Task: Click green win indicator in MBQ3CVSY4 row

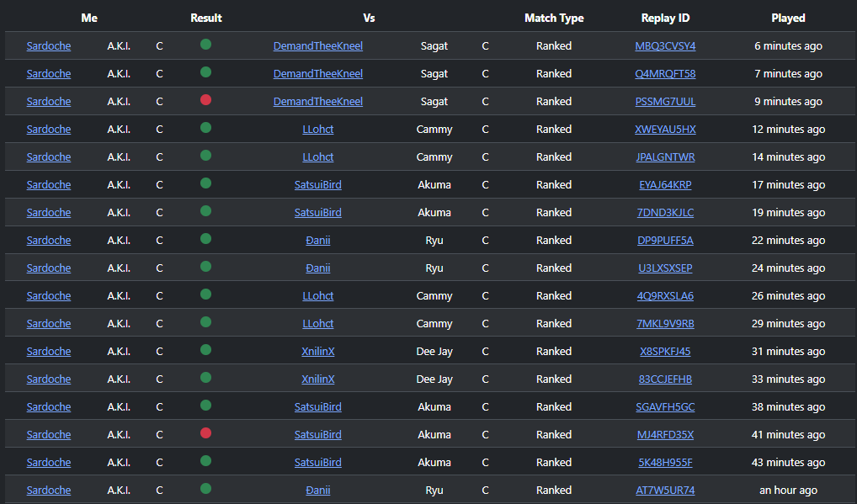Action: coord(205,45)
